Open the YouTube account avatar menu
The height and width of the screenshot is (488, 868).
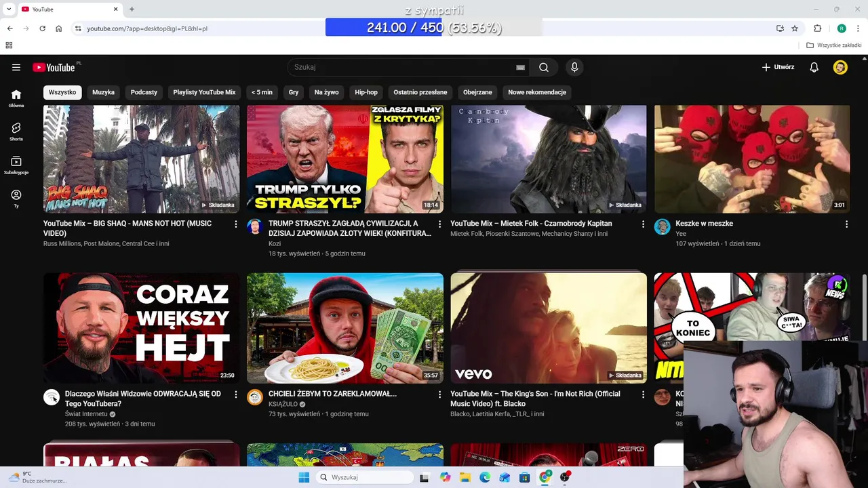[840, 67]
